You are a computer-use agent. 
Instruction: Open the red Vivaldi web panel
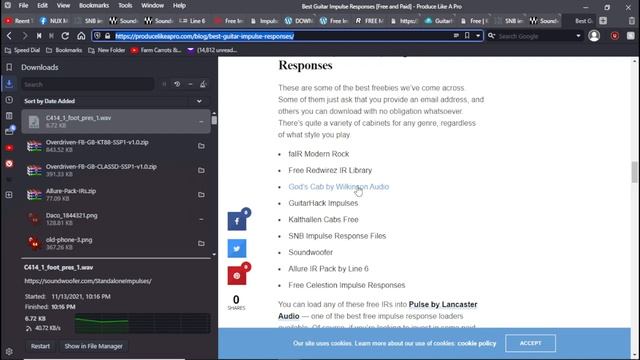point(9,164)
